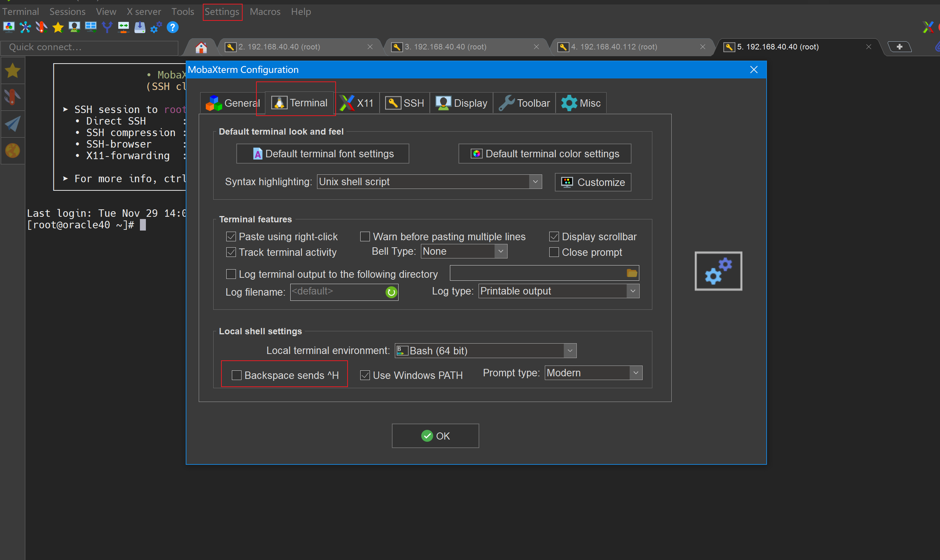Image resolution: width=940 pixels, height=560 pixels.
Task: Open a new tab with plus button
Action: pyautogui.click(x=899, y=47)
